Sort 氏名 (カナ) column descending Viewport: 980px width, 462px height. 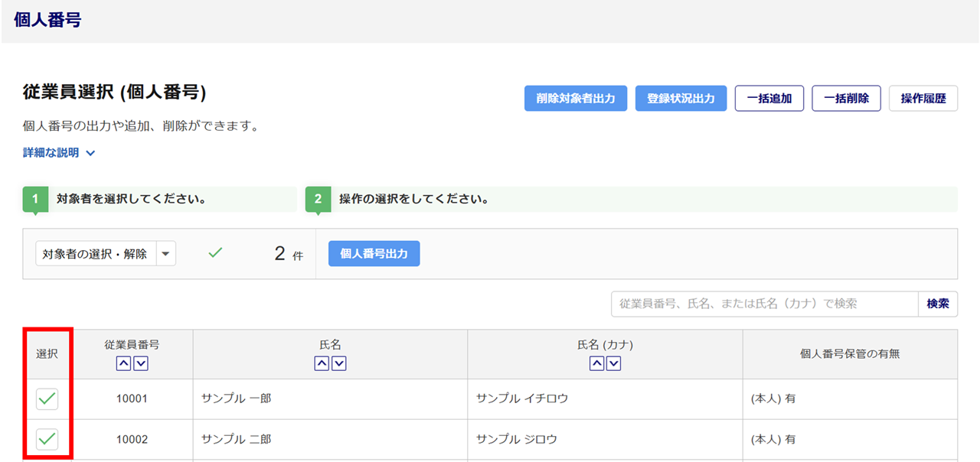(613, 364)
